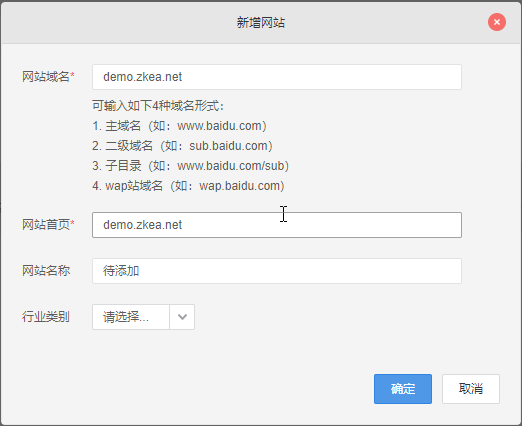
Task: Click the 网站首页 label
Action: click(x=46, y=225)
